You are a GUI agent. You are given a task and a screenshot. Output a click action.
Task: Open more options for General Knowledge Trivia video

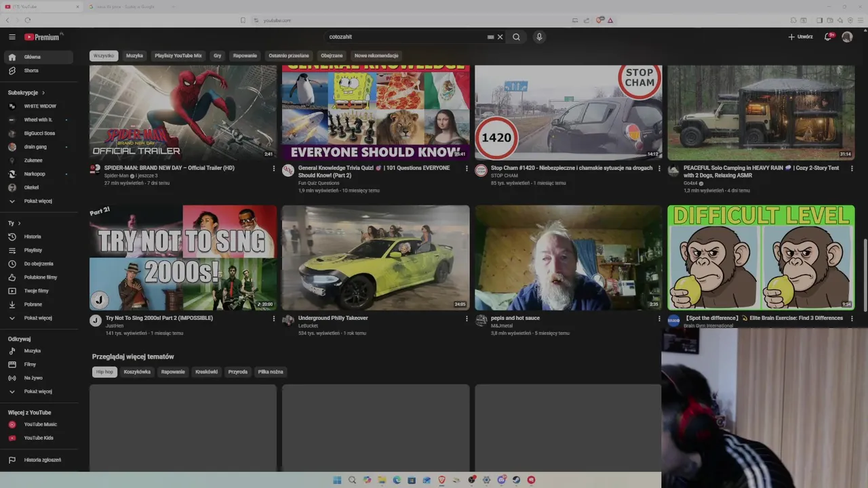point(467,168)
